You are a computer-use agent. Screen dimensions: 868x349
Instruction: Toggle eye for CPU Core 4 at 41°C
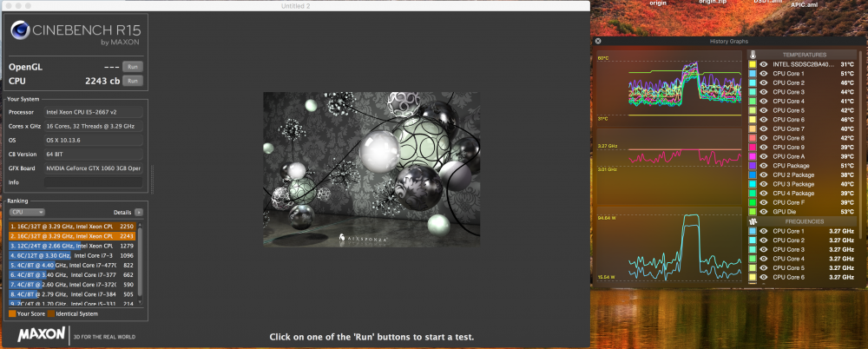(763, 102)
